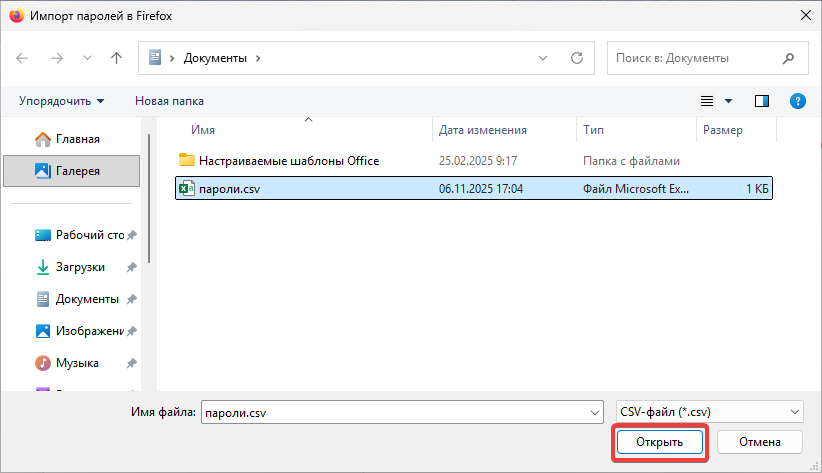Expand the file name history dropdown
The height and width of the screenshot is (473, 822).
pos(591,411)
